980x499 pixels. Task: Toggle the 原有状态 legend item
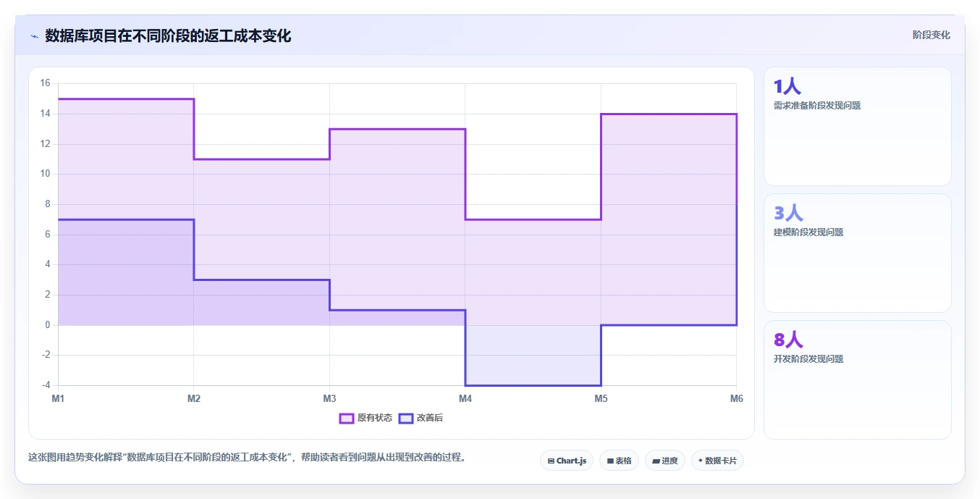(x=366, y=418)
